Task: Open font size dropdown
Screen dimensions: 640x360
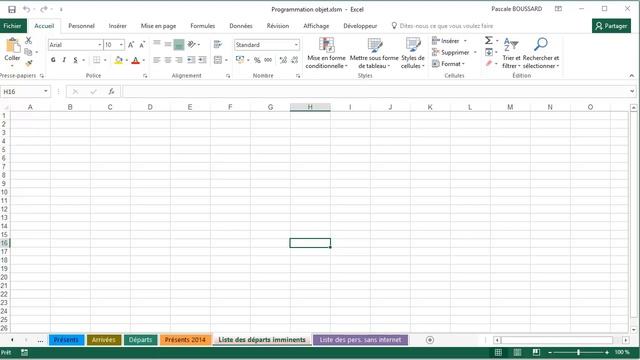Action: coord(121,44)
